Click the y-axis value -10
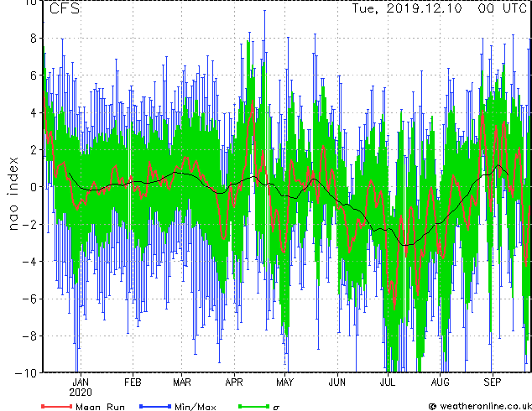This screenshot has height=411, width=532. tap(26, 373)
